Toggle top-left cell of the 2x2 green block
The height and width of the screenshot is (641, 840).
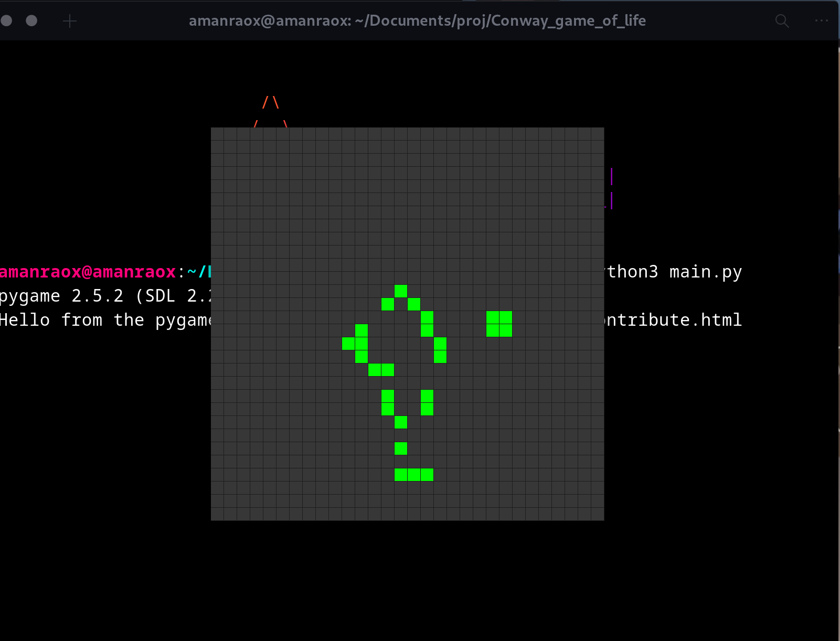(493, 317)
